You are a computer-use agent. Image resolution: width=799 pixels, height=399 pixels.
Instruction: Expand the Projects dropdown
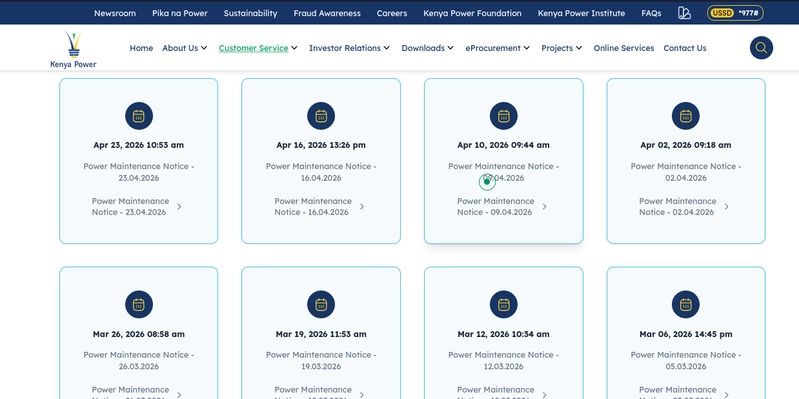(x=562, y=48)
